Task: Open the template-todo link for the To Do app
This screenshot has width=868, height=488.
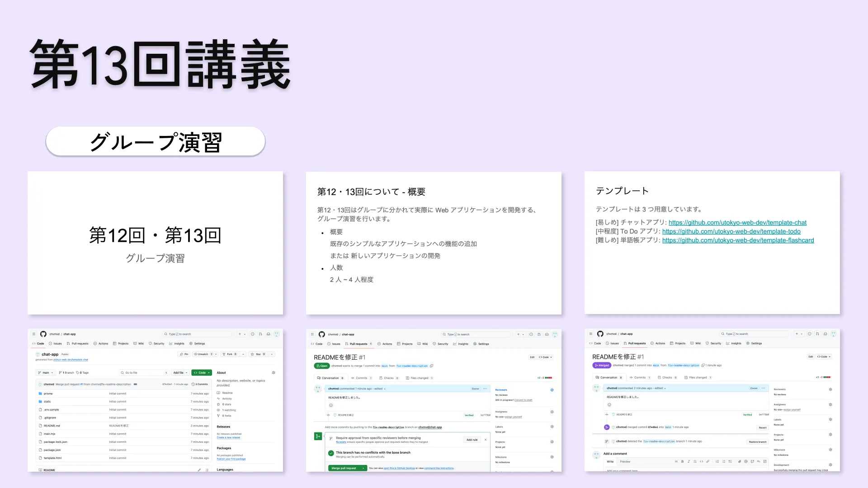Action: click(x=731, y=231)
